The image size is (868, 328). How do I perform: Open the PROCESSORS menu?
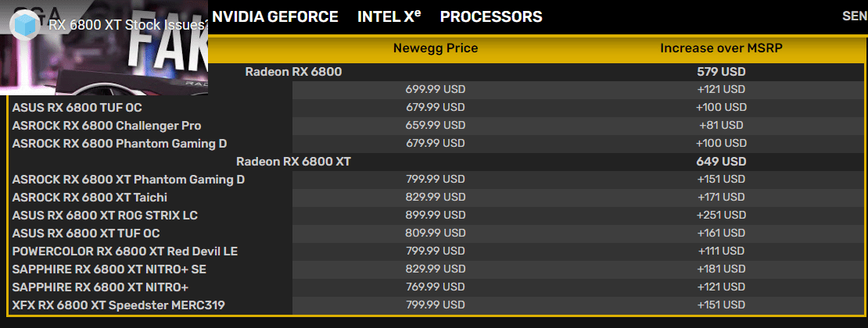point(491,16)
